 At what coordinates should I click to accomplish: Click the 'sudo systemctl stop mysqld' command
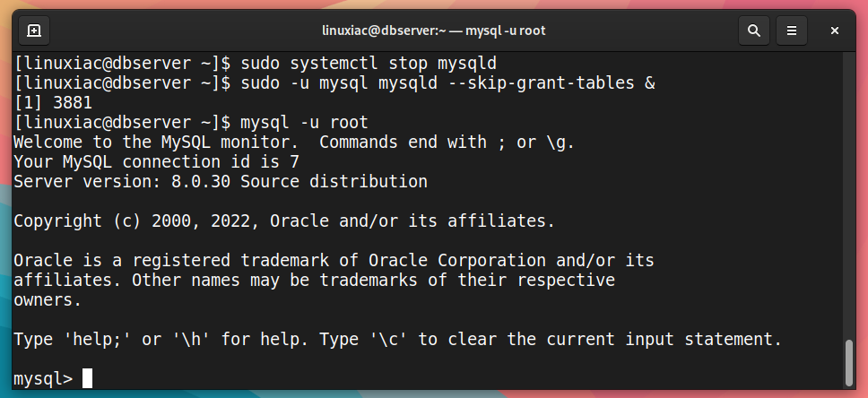(x=369, y=63)
